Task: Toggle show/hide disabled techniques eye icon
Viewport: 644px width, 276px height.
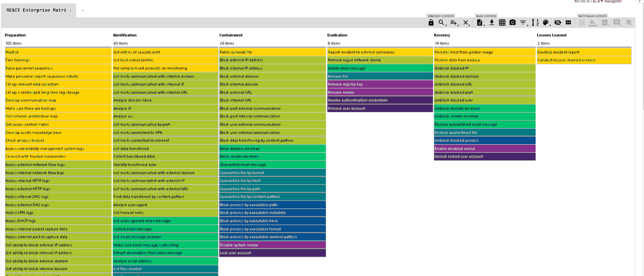Action: [x=557, y=23]
